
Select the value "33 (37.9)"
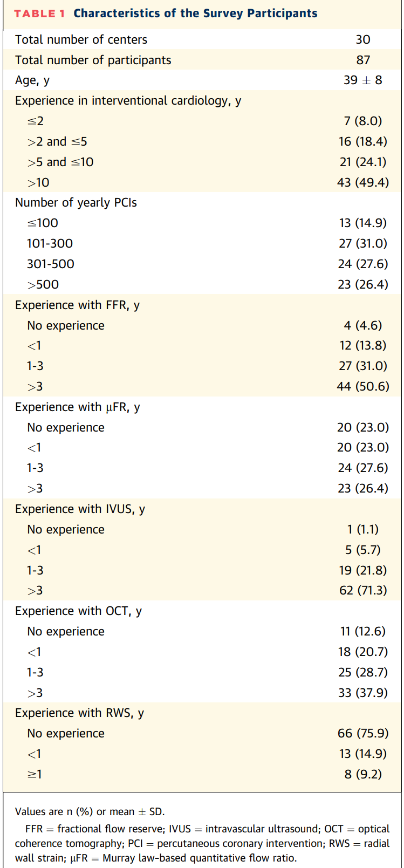[362, 693]
